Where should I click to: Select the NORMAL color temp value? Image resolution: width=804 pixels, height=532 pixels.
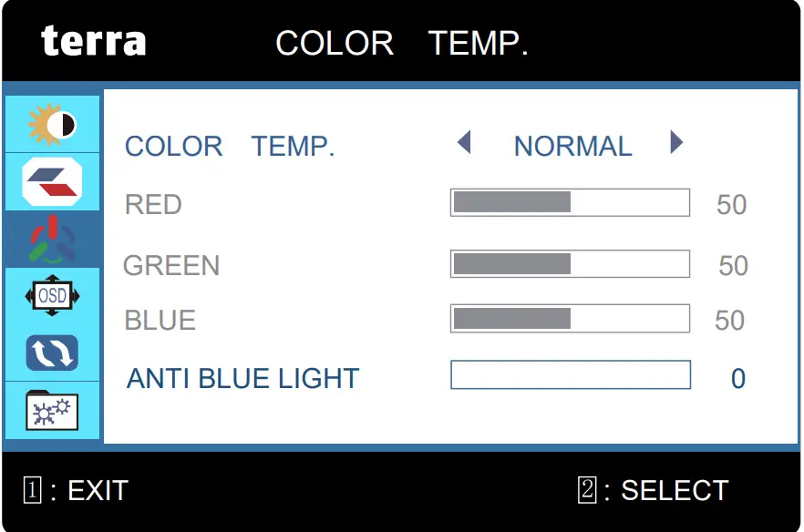572,147
